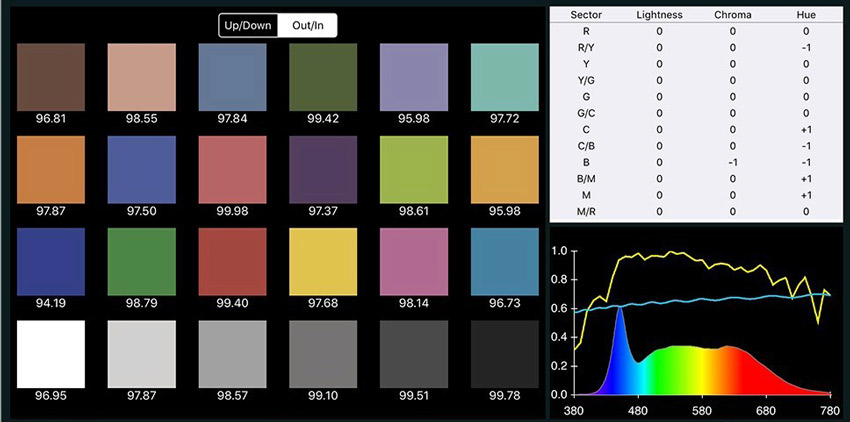Screen dimensions: 850x422
Task: Click the 580 wavelength axis label
Action: (702, 411)
